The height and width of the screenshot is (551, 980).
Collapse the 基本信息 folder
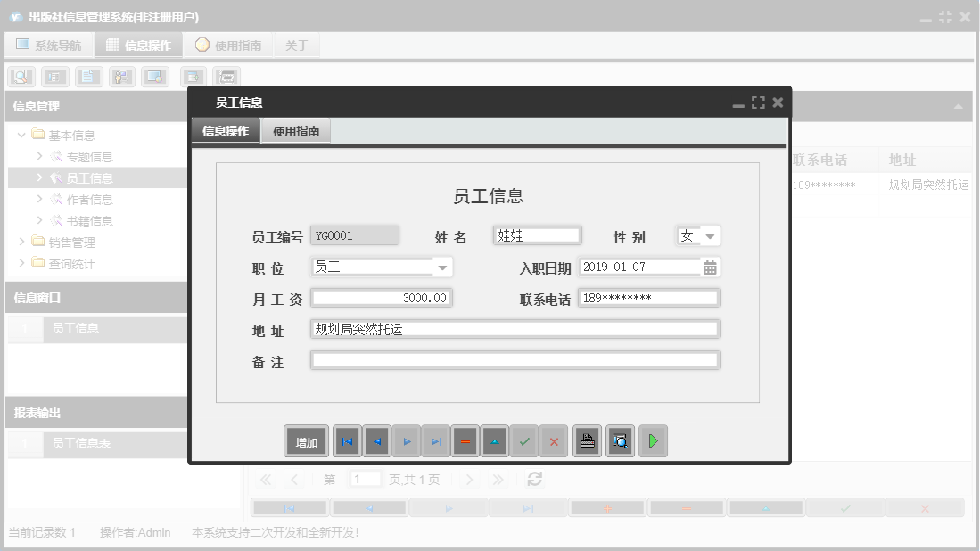coord(21,135)
